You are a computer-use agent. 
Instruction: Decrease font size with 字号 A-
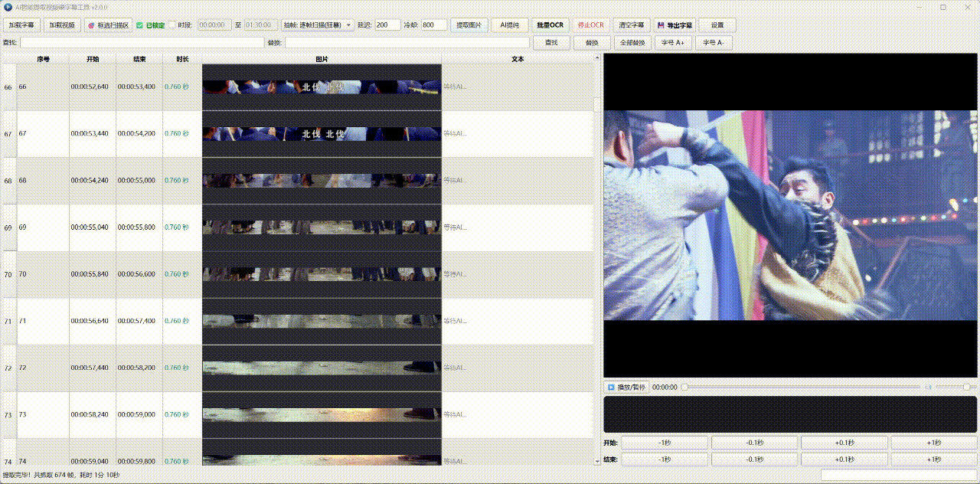(714, 43)
